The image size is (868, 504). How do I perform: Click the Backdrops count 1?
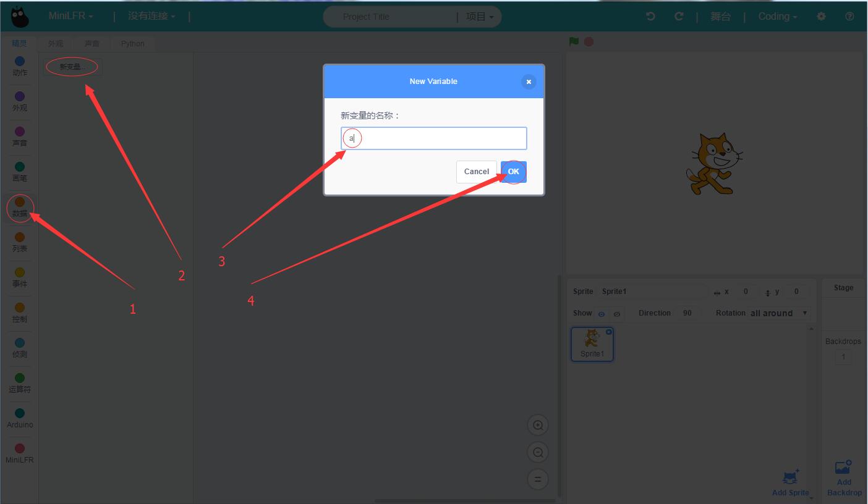pos(843,357)
